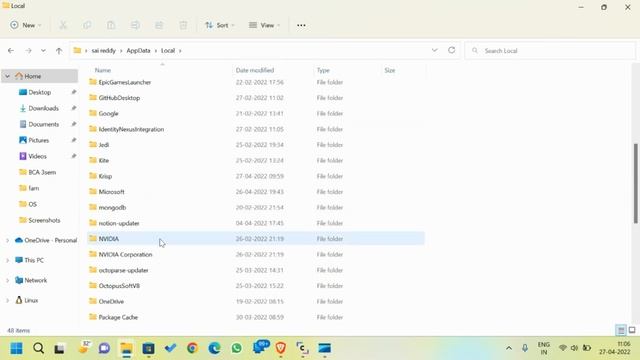
Task: Open Documents in quick access
Action: [x=43, y=124]
